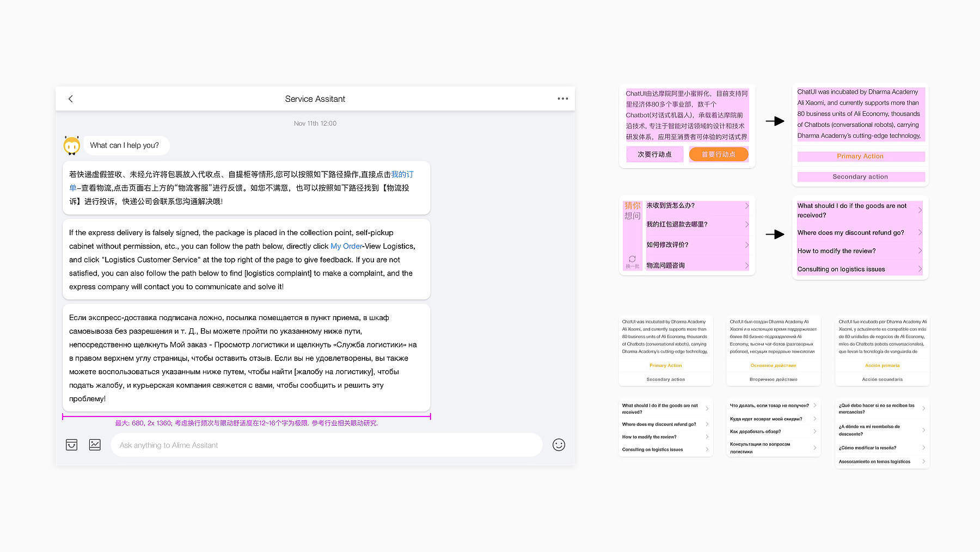Click the Russian message bubble starting Если экспресс-доставка
The height and width of the screenshot is (552, 980).
pyautogui.click(x=247, y=358)
